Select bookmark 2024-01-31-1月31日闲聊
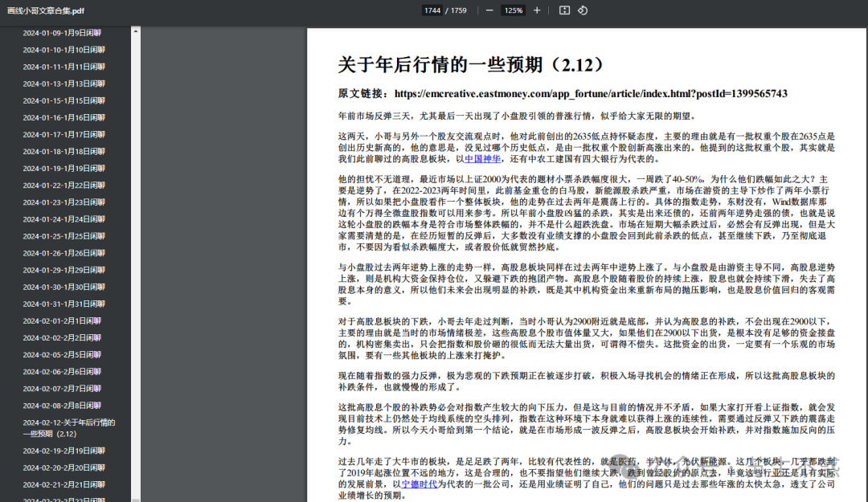This screenshot has height=502, width=868. coord(64,304)
